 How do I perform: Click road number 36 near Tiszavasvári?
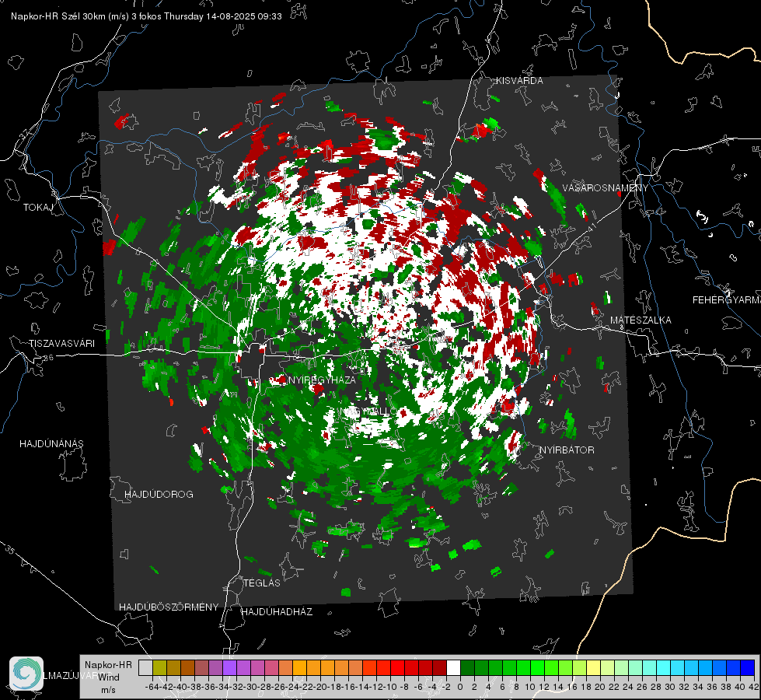pos(48,358)
